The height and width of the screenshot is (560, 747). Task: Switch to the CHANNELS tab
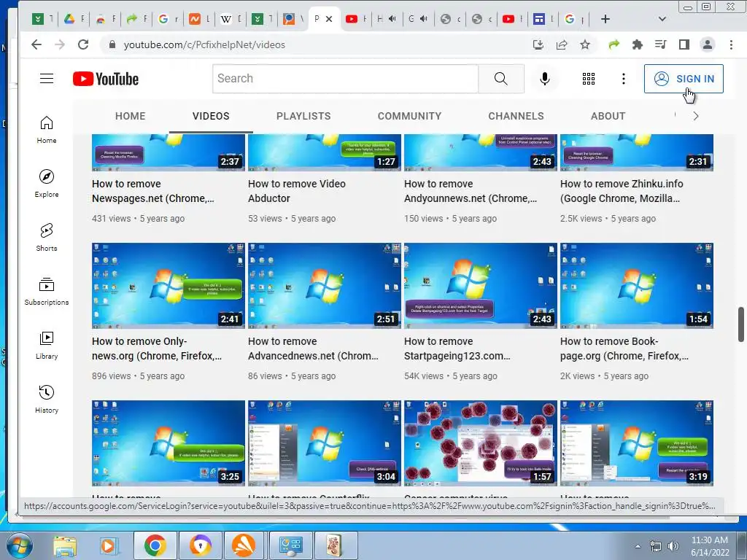(516, 116)
